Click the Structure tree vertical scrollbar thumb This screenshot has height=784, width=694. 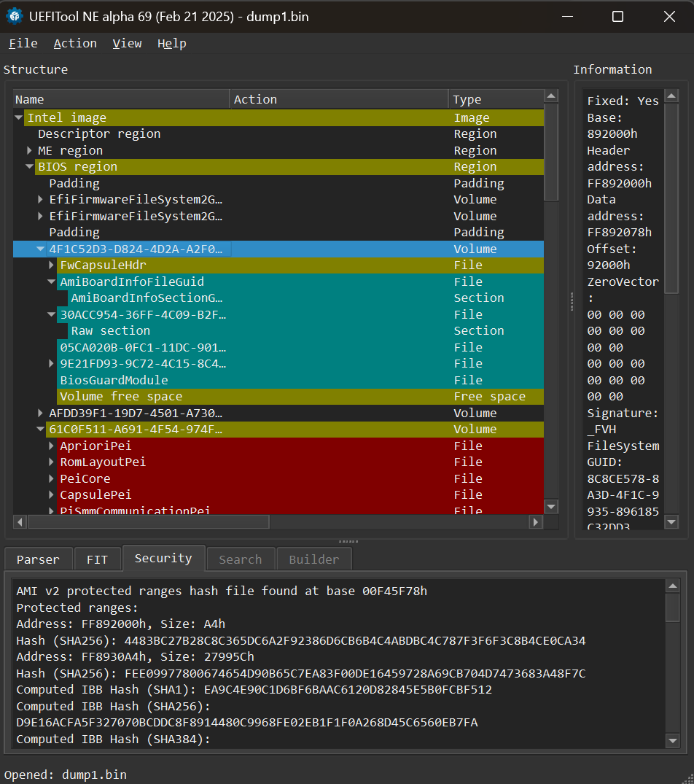551,152
